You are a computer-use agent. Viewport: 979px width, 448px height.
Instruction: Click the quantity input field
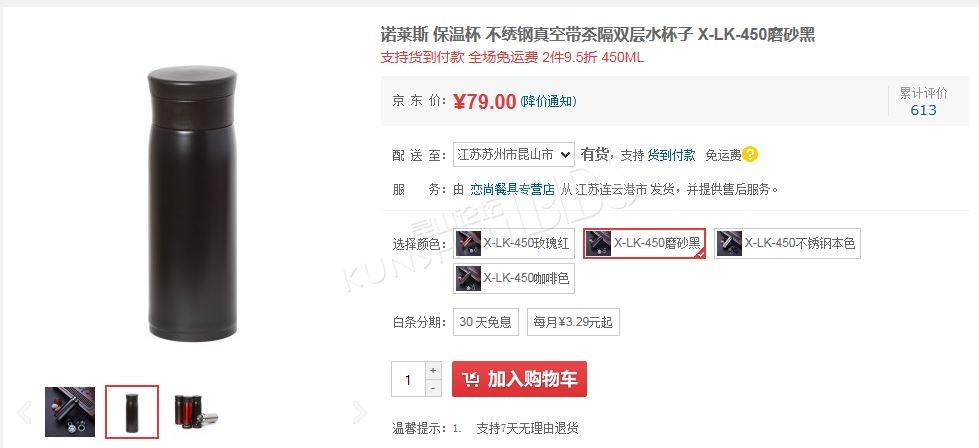pyautogui.click(x=408, y=379)
